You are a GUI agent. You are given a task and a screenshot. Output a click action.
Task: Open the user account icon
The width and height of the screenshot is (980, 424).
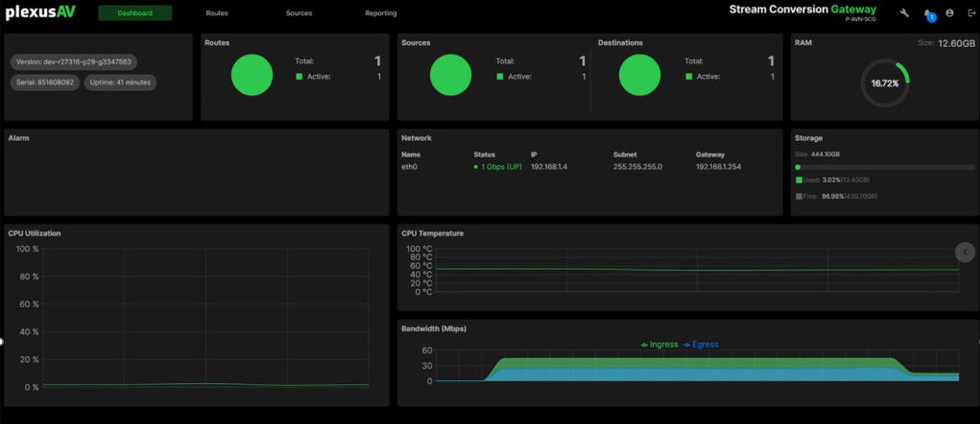(x=950, y=13)
